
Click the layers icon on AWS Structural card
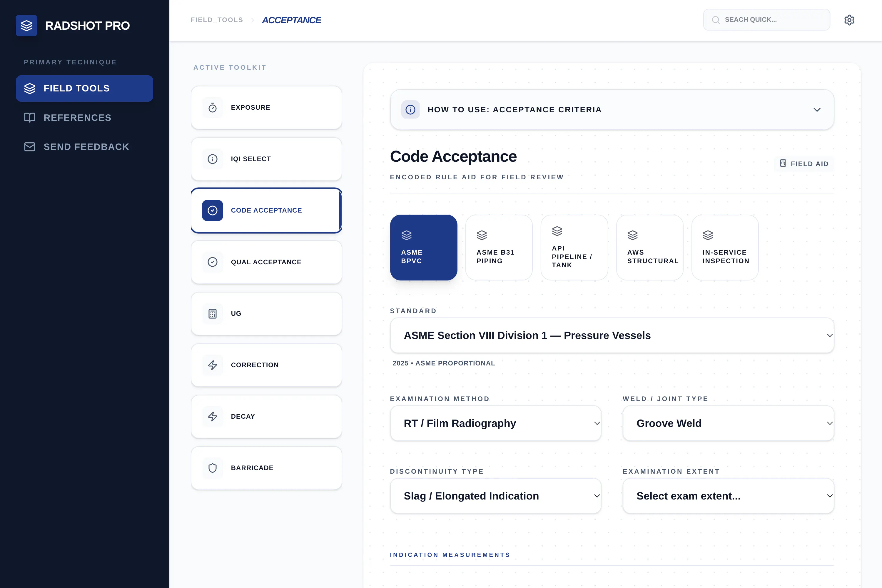[633, 235]
